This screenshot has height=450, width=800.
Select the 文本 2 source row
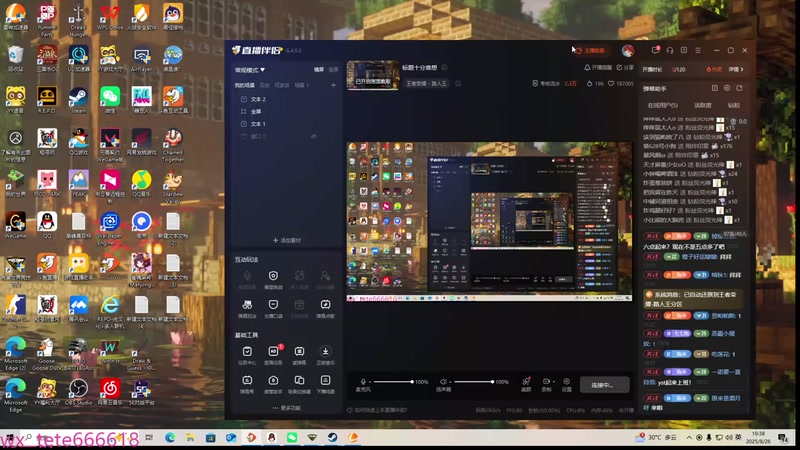pos(287,99)
